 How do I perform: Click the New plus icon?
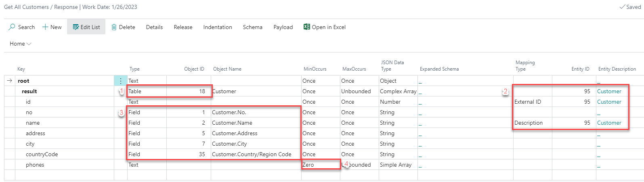[45, 27]
